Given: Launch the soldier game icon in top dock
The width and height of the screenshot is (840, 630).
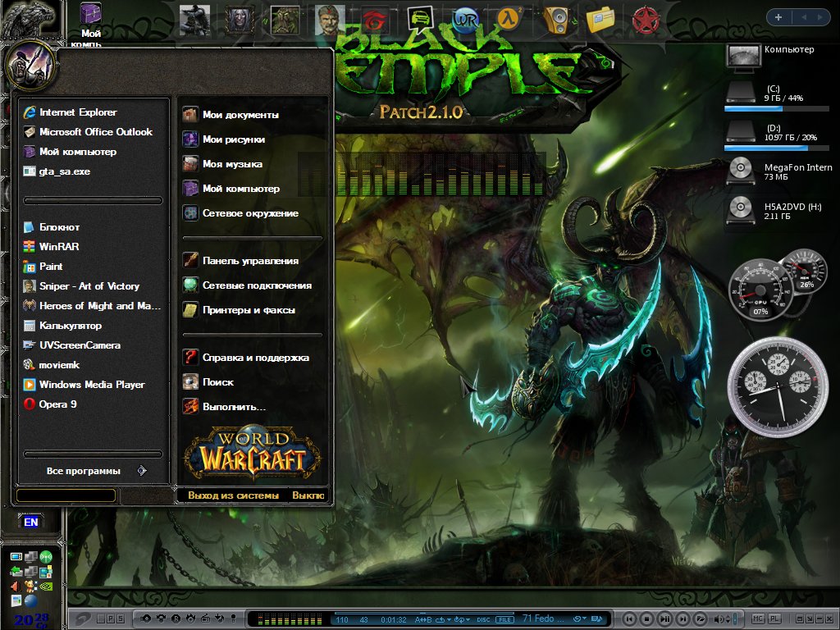Looking at the screenshot, I should tap(194, 21).
